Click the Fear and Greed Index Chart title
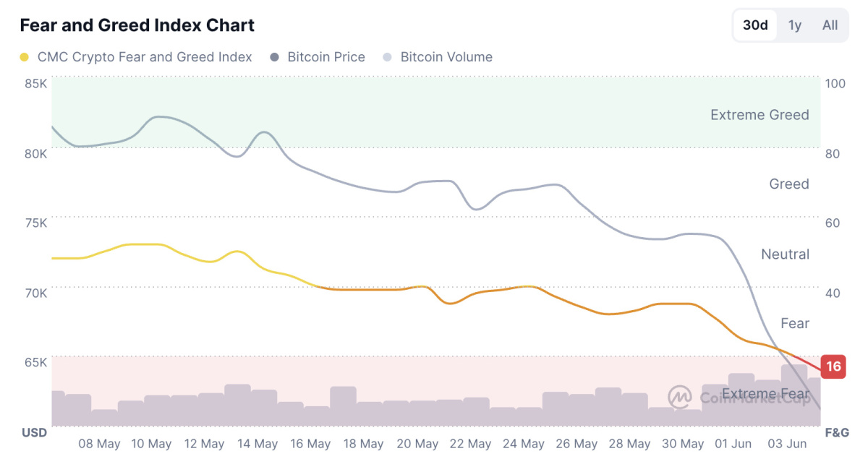Screen dimensions: 868x472 [x=137, y=25]
